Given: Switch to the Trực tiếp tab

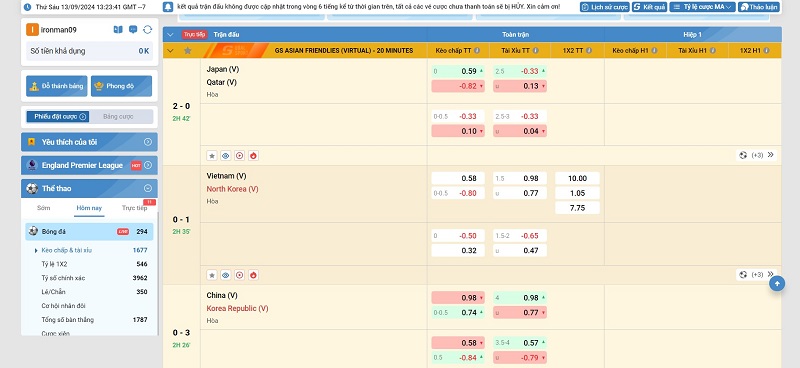Looking at the screenshot, I should [135, 208].
